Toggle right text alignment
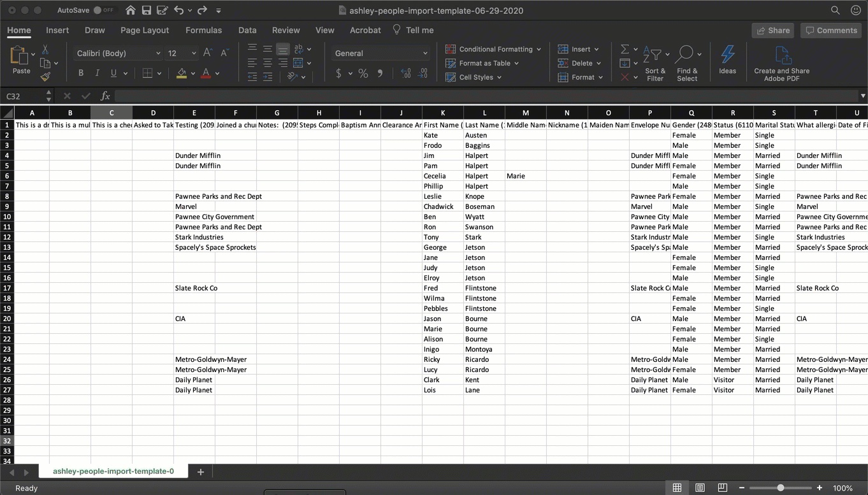The image size is (868, 495). [283, 63]
